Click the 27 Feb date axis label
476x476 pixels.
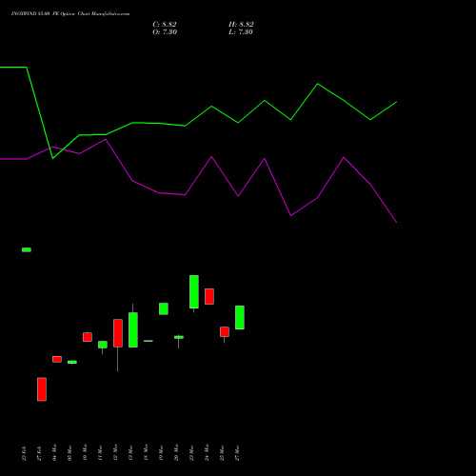click(39, 453)
